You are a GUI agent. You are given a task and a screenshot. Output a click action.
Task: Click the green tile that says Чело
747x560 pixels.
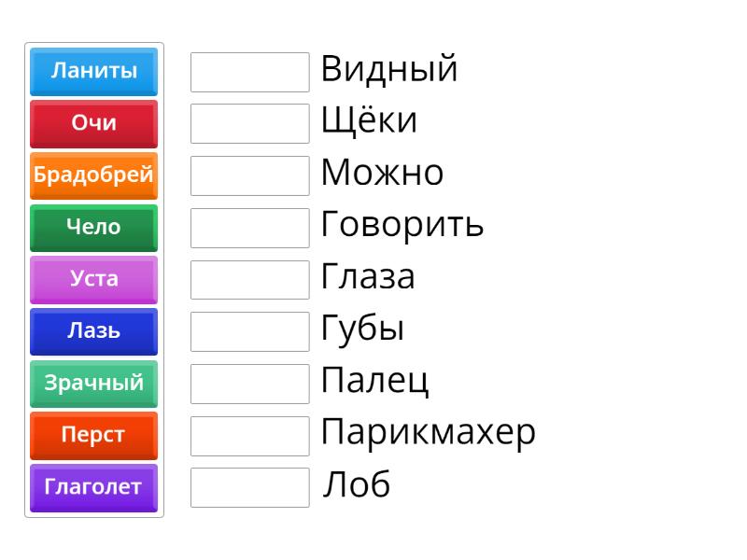coord(92,227)
